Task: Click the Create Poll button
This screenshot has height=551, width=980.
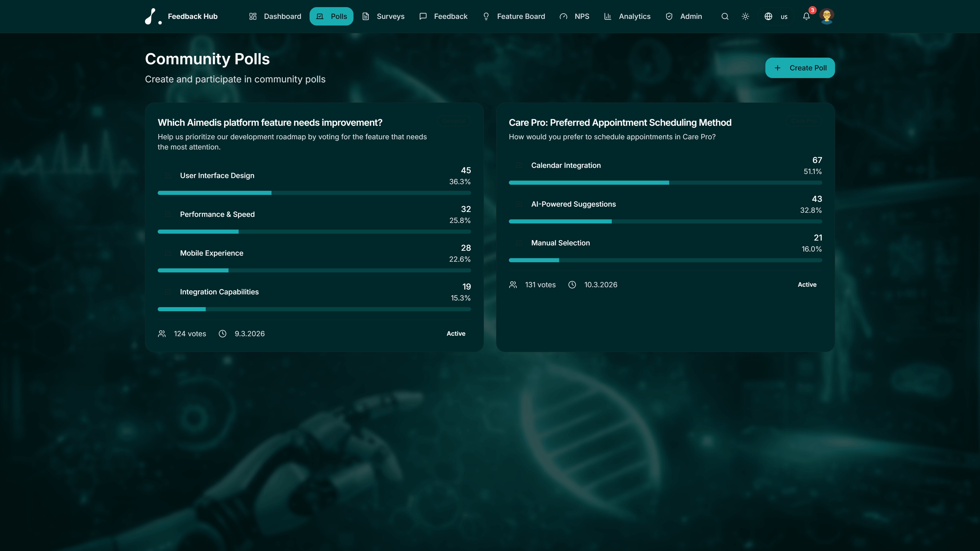Action: (800, 68)
